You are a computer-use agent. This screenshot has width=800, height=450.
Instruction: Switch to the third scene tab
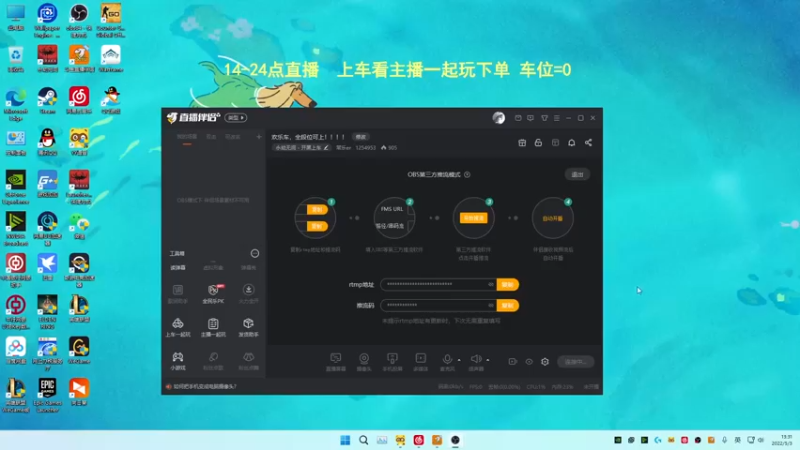click(233, 137)
